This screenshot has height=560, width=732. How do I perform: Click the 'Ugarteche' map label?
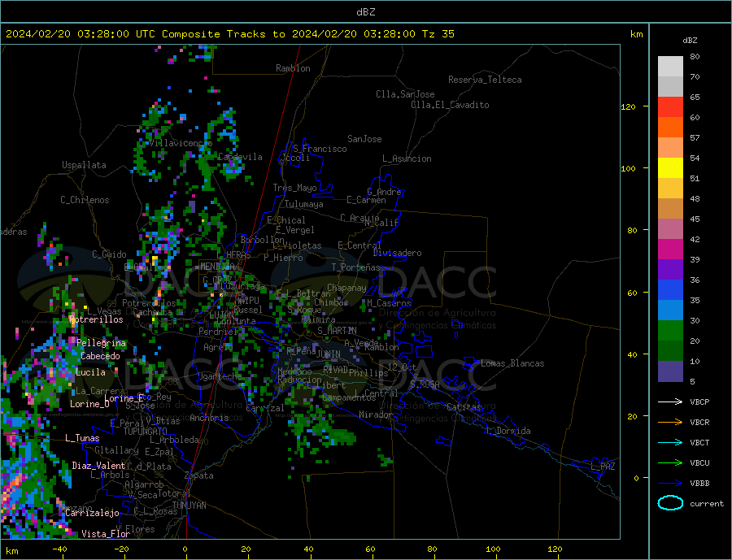point(220,376)
